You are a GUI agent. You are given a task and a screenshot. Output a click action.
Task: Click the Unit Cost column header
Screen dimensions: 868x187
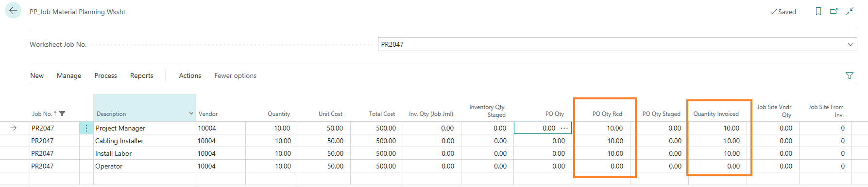point(330,114)
